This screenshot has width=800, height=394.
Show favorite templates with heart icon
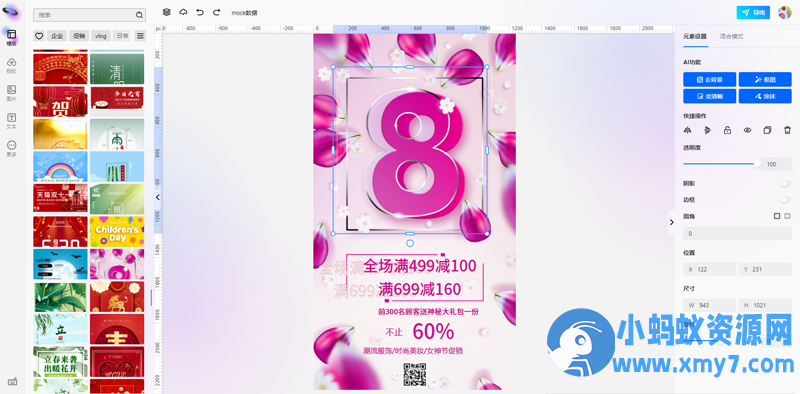[x=39, y=36]
